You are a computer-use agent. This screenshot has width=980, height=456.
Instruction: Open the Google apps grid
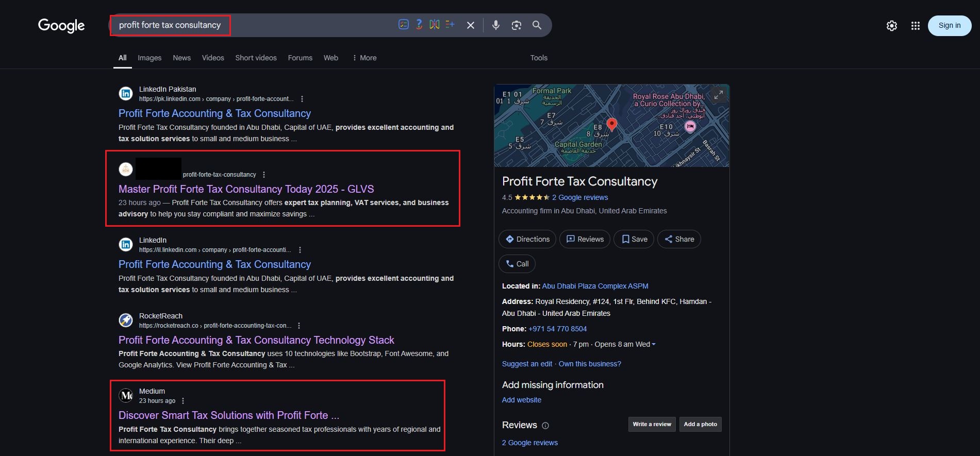coord(915,26)
